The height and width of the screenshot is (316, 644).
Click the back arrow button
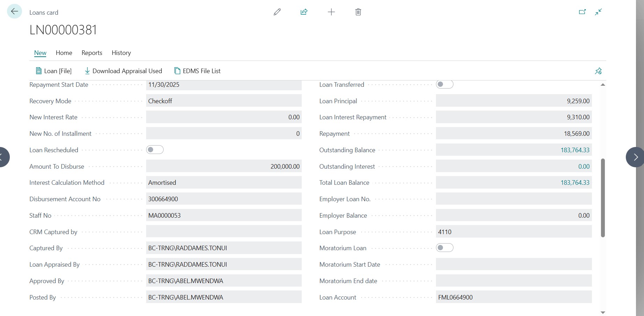[14, 12]
